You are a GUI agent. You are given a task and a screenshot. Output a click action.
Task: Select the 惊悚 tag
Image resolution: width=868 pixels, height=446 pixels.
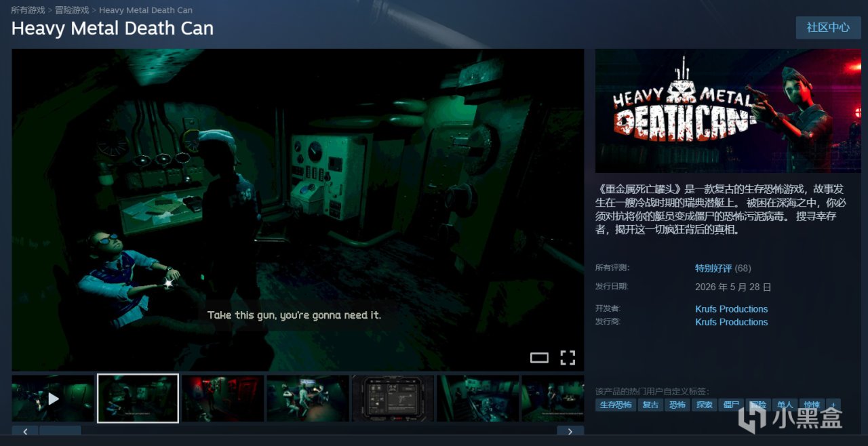tap(812, 405)
